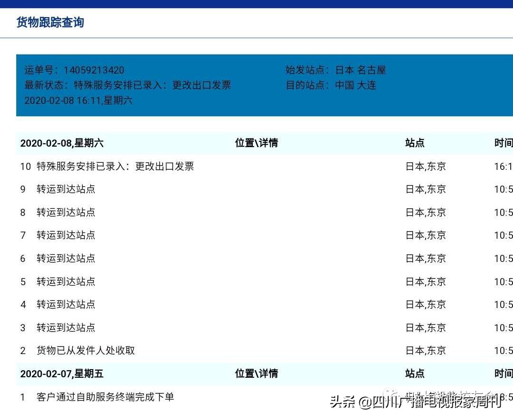Click the 货物跟踪查询 page title
This screenshot has width=513, height=420.
50,22
